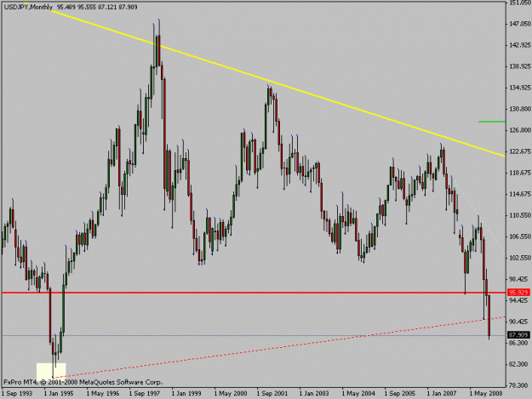The width and height of the screenshot is (532, 399).
Task: Click the 82.300 price scale label
Action: (x=519, y=364)
